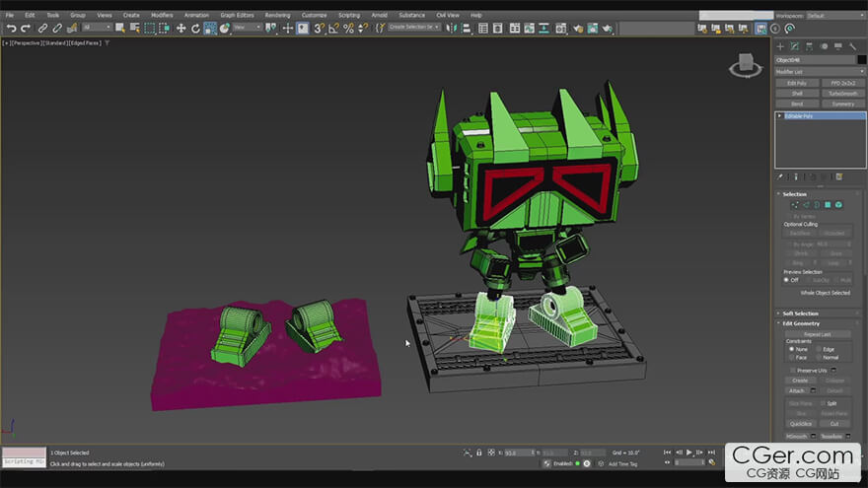The width and height of the screenshot is (868, 488).
Task: Select the Select and Link tool
Action: coord(42,28)
